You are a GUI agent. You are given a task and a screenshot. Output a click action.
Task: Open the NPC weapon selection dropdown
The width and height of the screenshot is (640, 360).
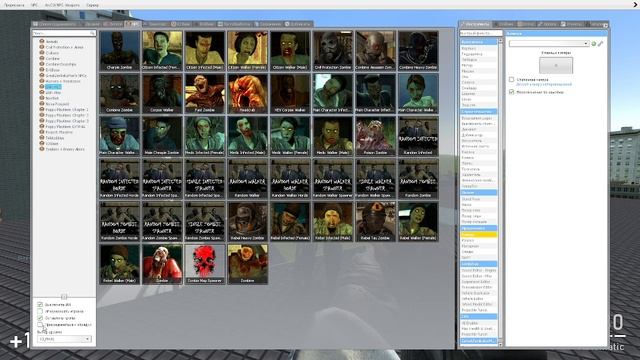click(64, 339)
